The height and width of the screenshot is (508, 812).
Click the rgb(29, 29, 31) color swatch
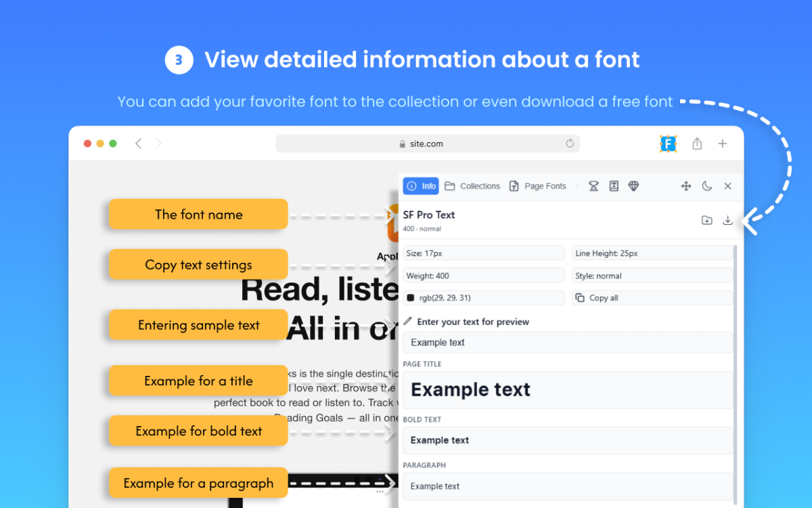pos(411,298)
